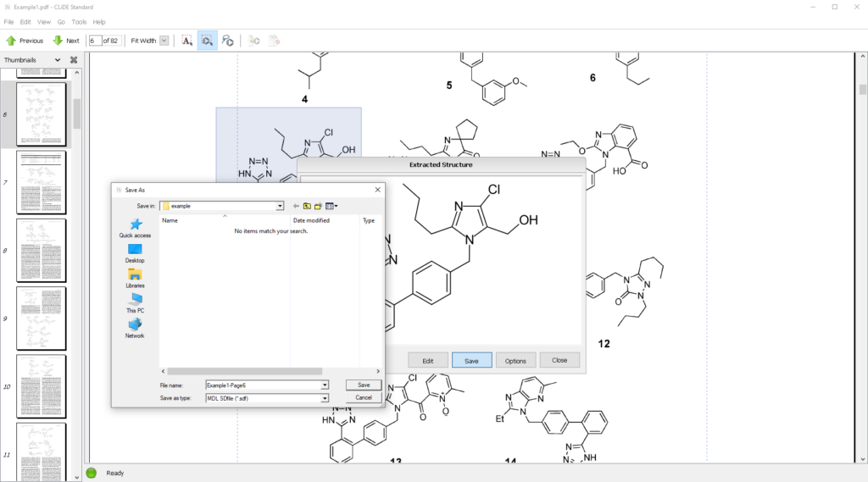Close the Thumbnails panel with X icon

click(74, 60)
